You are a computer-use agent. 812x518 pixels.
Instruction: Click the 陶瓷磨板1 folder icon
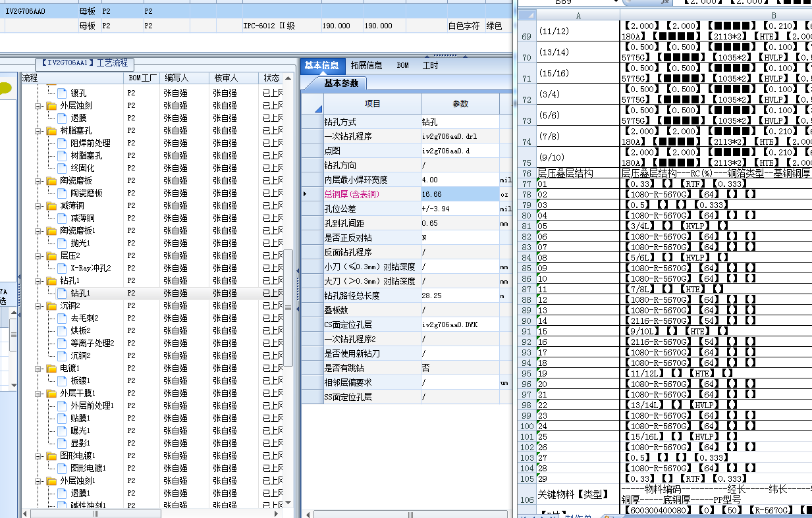pos(51,230)
